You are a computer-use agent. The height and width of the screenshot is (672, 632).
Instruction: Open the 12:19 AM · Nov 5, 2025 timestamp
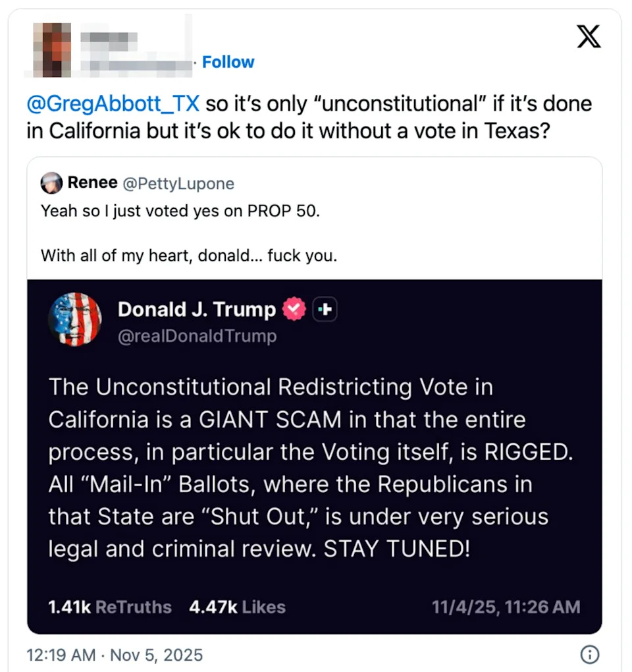(x=115, y=656)
